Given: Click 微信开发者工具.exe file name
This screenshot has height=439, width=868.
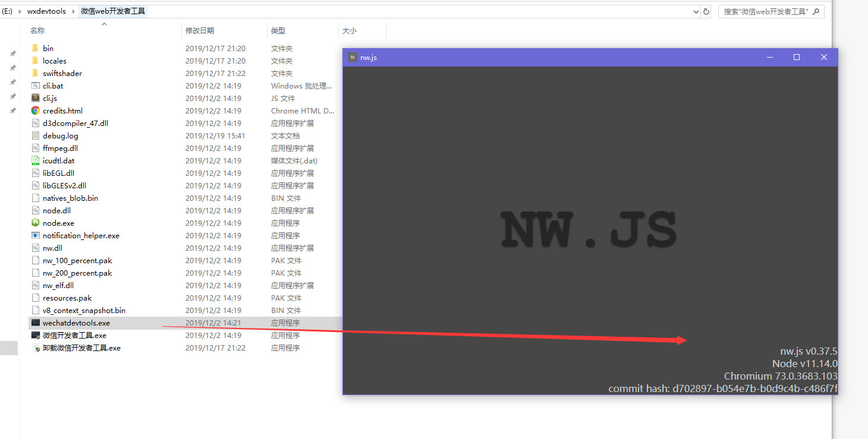Looking at the screenshot, I should (74, 336).
